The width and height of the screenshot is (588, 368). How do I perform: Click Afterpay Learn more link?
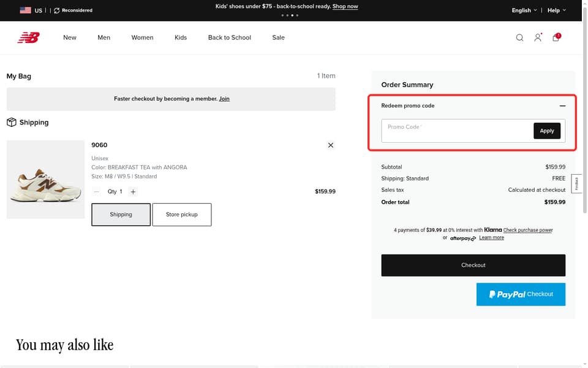point(491,238)
